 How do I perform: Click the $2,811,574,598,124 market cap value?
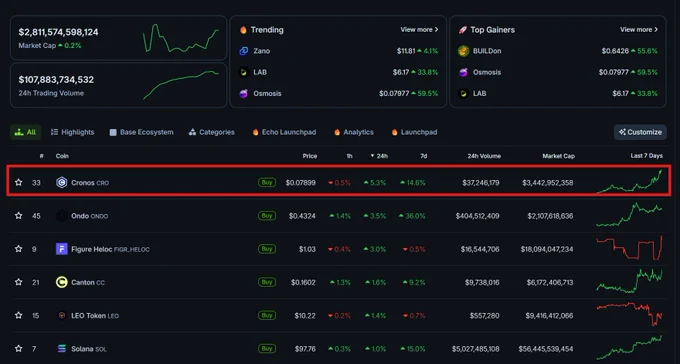pos(59,32)
